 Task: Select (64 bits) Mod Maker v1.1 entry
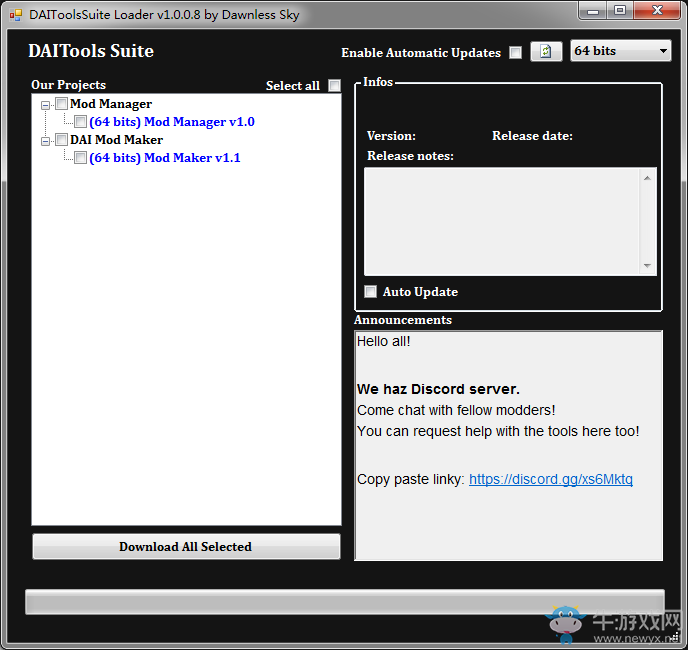(165, 158)
